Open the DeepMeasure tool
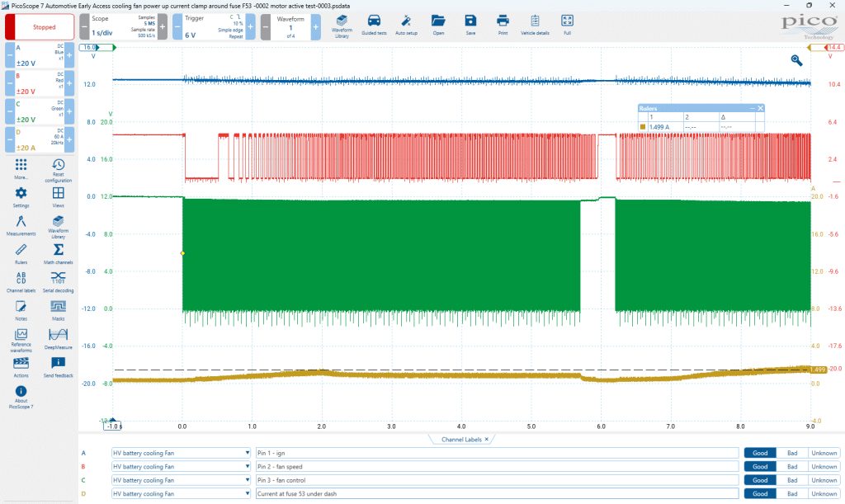This screenshot has height=504, width=845. [59, 339]
